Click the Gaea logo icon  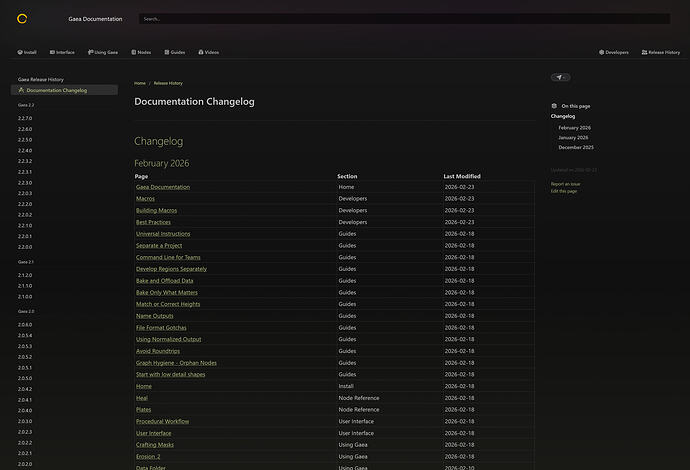[22, 18]
